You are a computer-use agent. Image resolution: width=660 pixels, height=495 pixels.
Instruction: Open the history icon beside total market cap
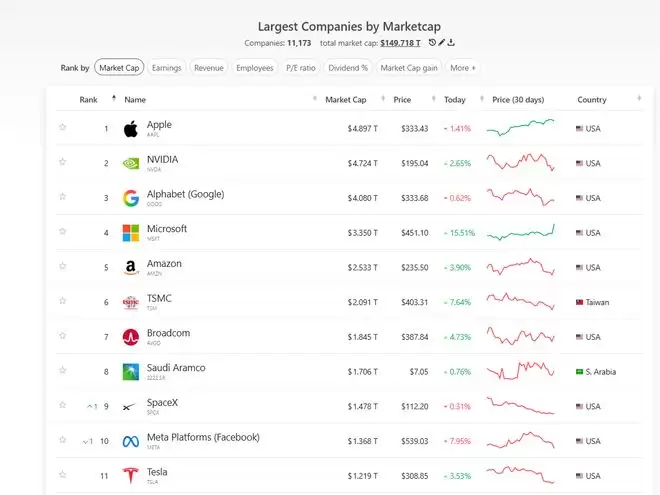(x=432, y=43)
